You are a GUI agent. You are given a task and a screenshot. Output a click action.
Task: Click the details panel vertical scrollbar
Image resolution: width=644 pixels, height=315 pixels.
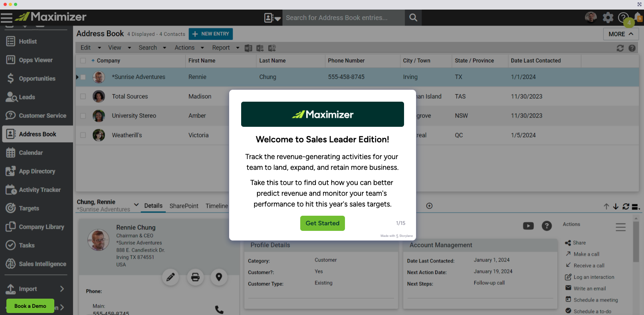pyautogui.click(x=636, y=241)
